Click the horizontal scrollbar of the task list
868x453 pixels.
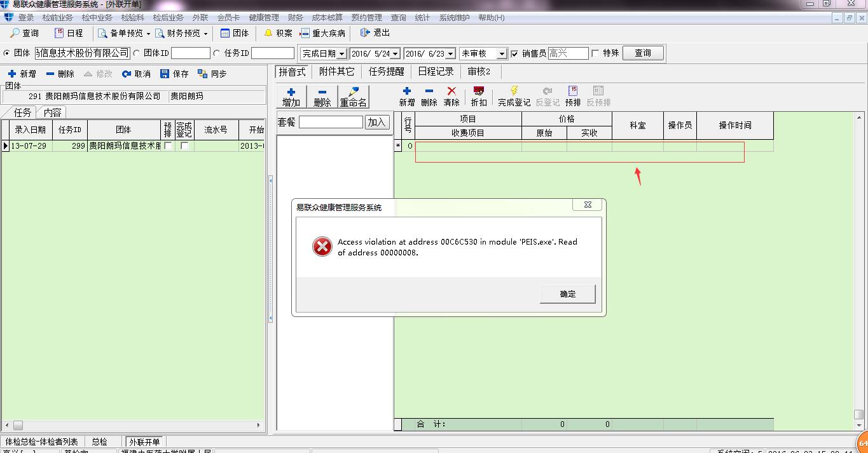[134, 425]
